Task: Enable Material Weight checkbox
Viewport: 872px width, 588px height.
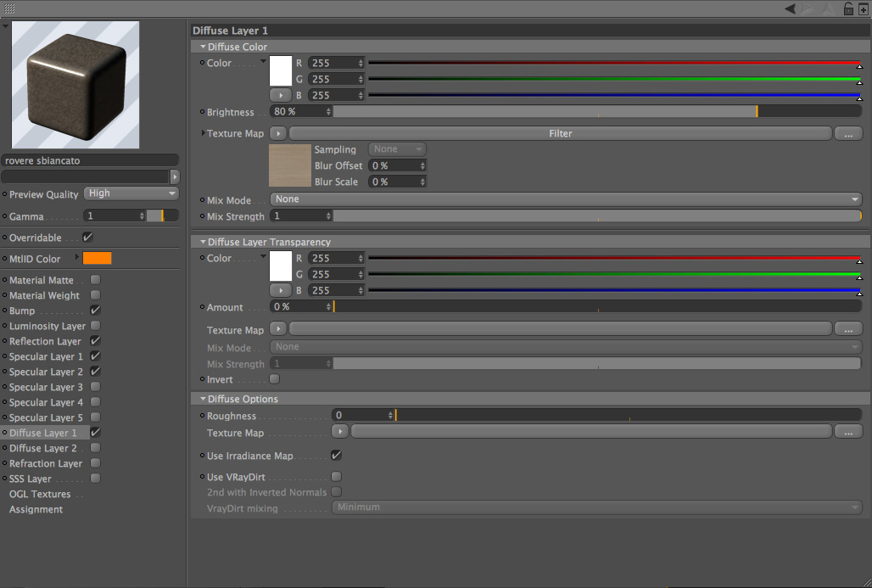Action: pyautogui.click(x=96, y=294)
